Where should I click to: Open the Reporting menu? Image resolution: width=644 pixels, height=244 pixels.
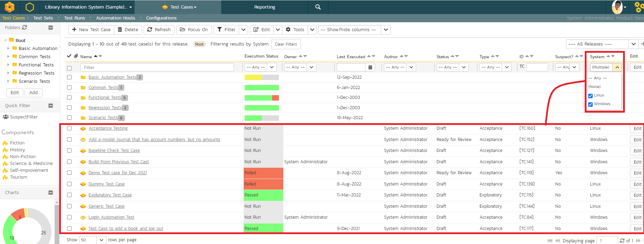point(264,7)
